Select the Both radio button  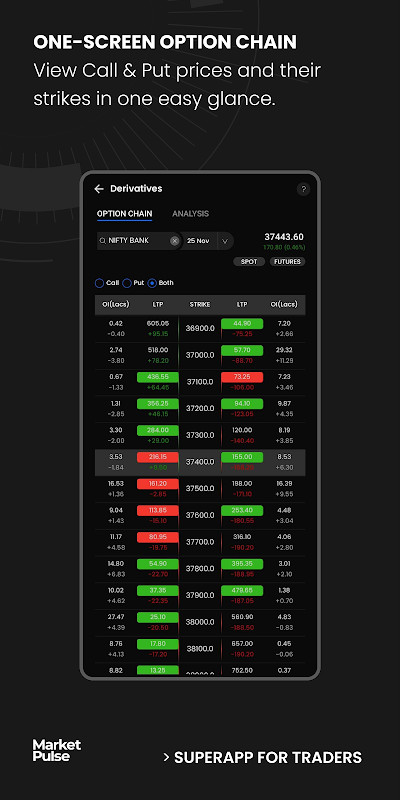click(152, 283)
